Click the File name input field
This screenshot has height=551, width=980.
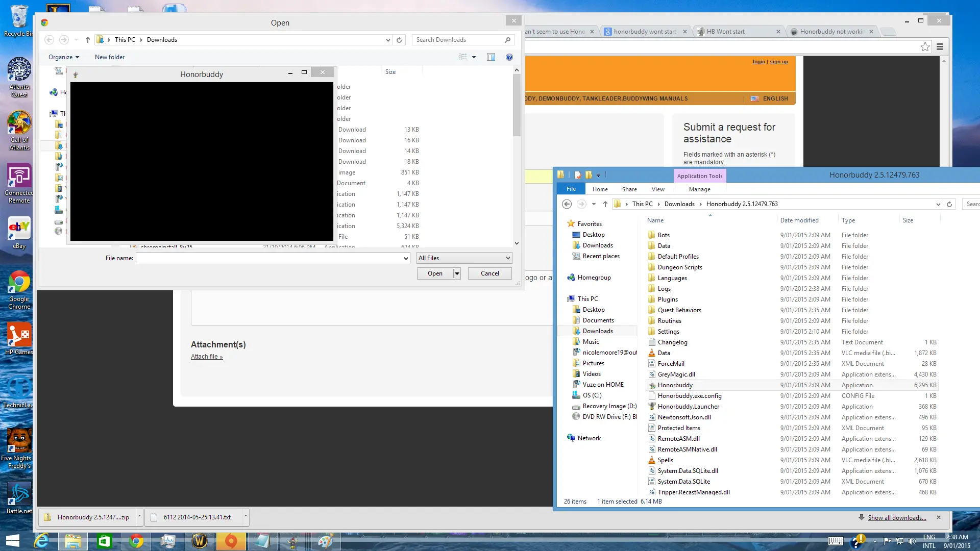click(x=272, y=258)
